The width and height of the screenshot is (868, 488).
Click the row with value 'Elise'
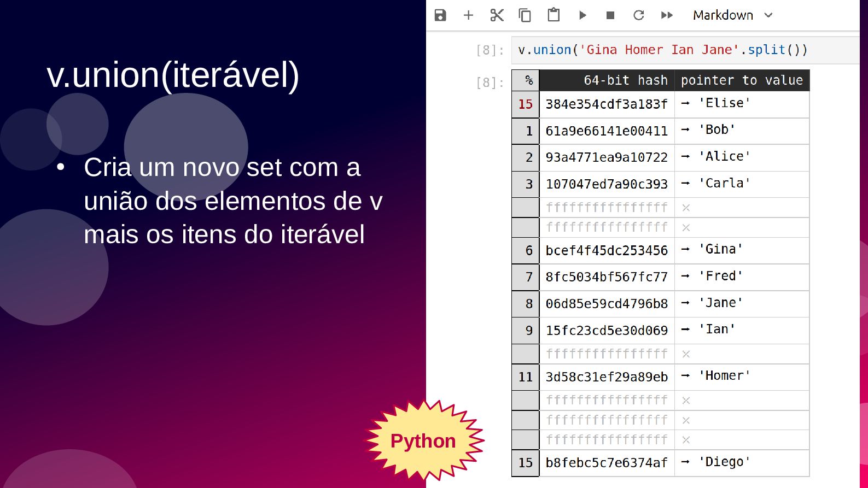[661, 104]
